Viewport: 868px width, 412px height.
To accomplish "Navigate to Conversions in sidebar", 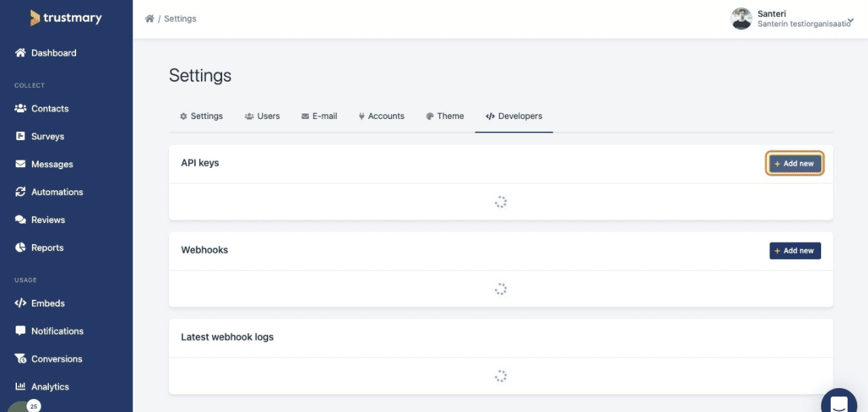I will point(56,359).
